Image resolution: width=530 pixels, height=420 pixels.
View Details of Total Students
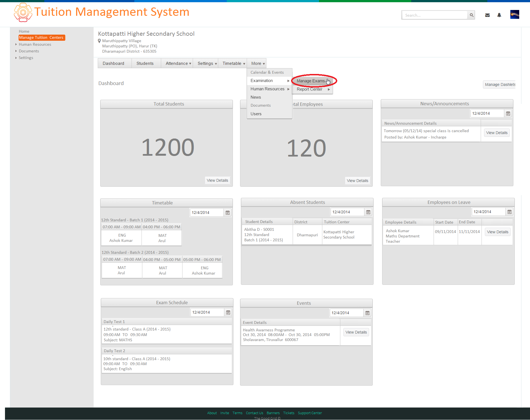point(217,180)
